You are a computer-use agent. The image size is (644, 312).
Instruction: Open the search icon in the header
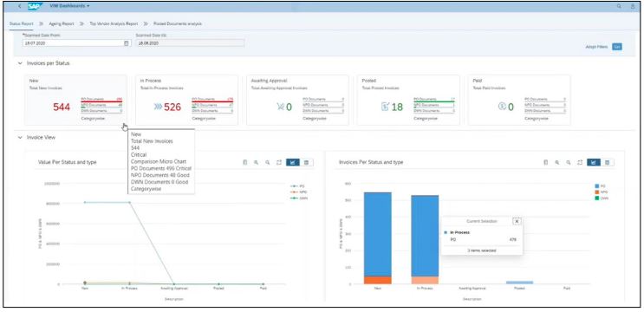tap(620, 6)
